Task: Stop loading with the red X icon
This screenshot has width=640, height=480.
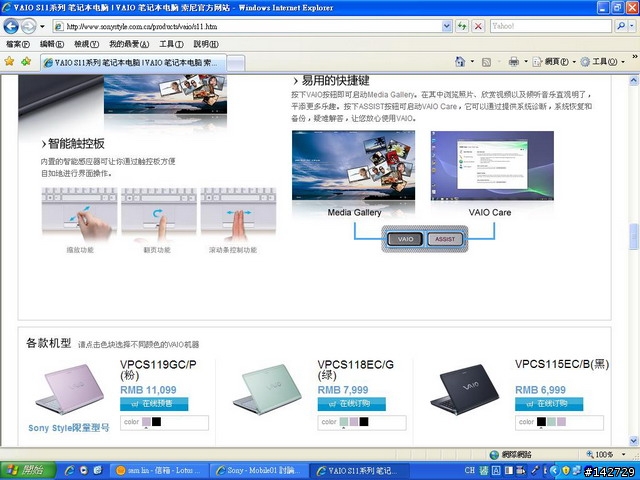Action: 478,27
